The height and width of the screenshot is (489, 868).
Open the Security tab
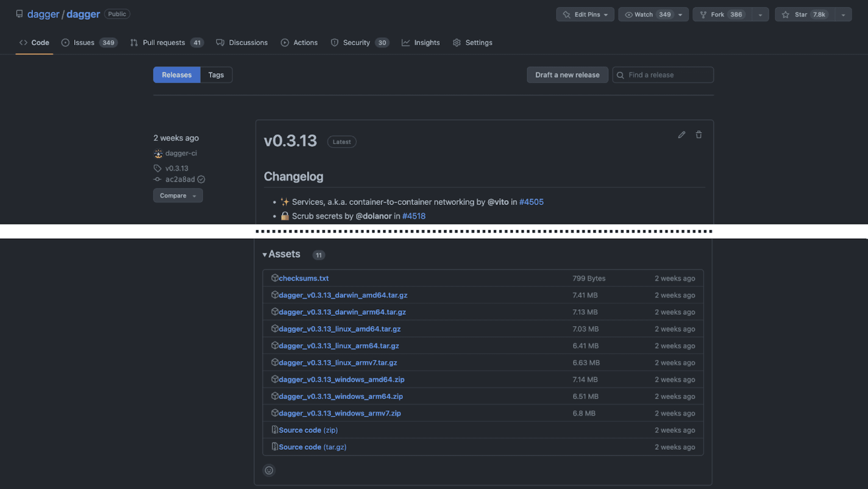pos(356,42)
